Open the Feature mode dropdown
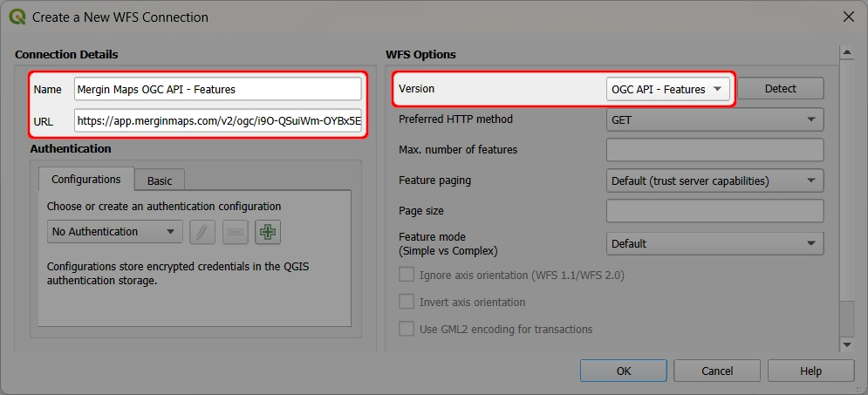 tap(714, 244)
